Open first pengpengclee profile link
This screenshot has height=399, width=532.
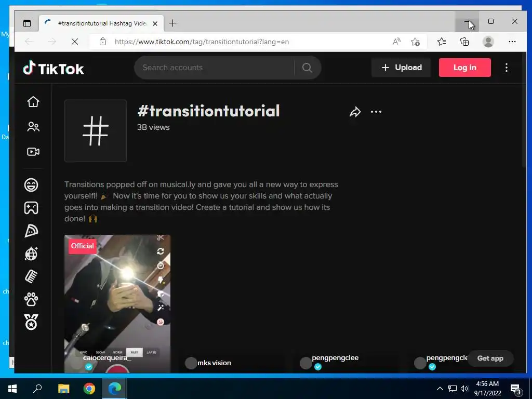335,357
